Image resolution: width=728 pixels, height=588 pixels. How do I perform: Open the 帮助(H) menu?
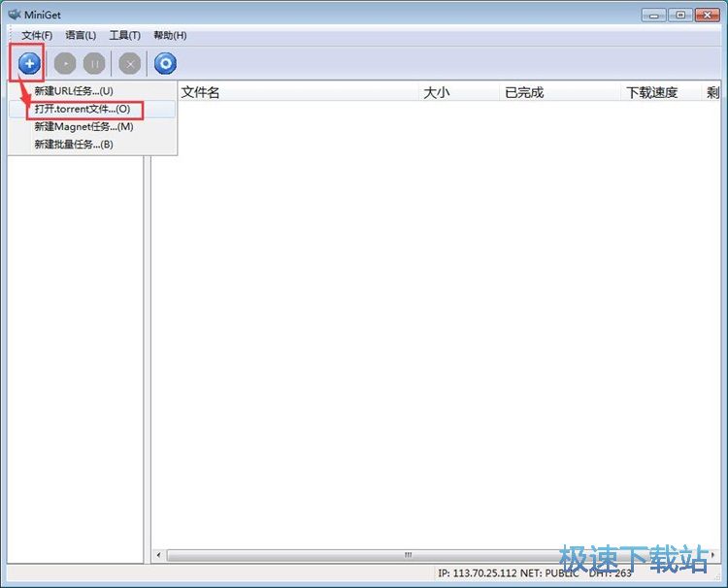tap(170, 35)
